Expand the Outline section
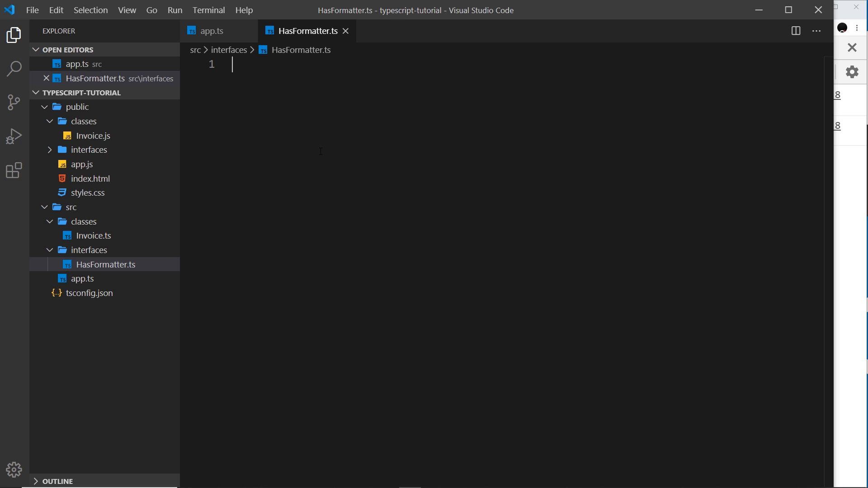The image size is (868, 488). pyautogui.click(x=36, y=481)
